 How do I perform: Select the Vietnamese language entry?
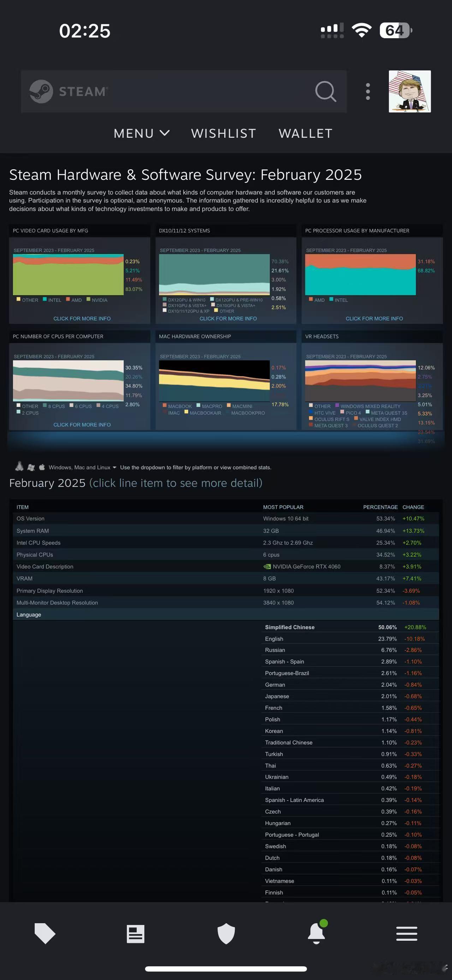(x=350, y=881)
